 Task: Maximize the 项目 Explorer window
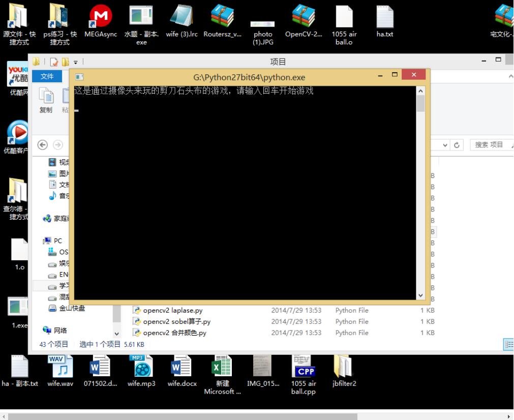[498, 59]
